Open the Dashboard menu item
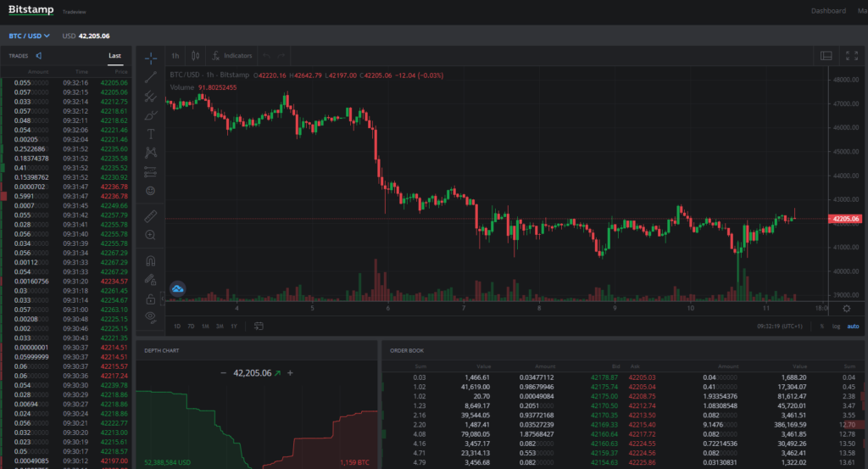 pyautogui.click(x=828, y=10)
